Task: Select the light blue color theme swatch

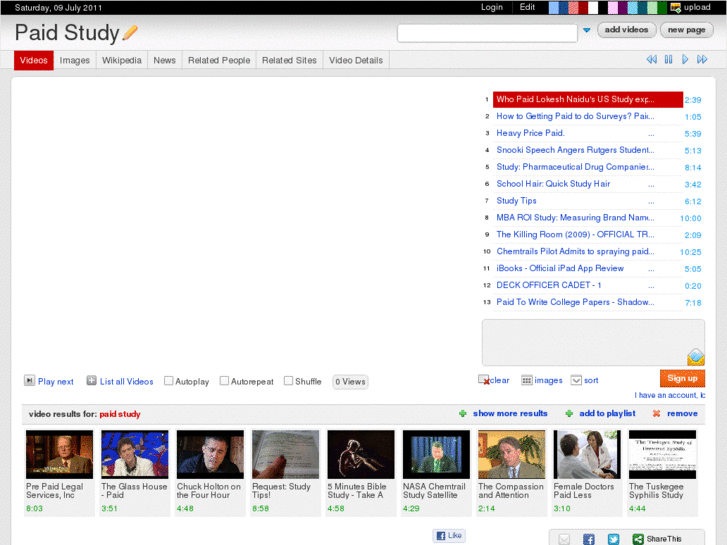Action: tap(554, 7)
